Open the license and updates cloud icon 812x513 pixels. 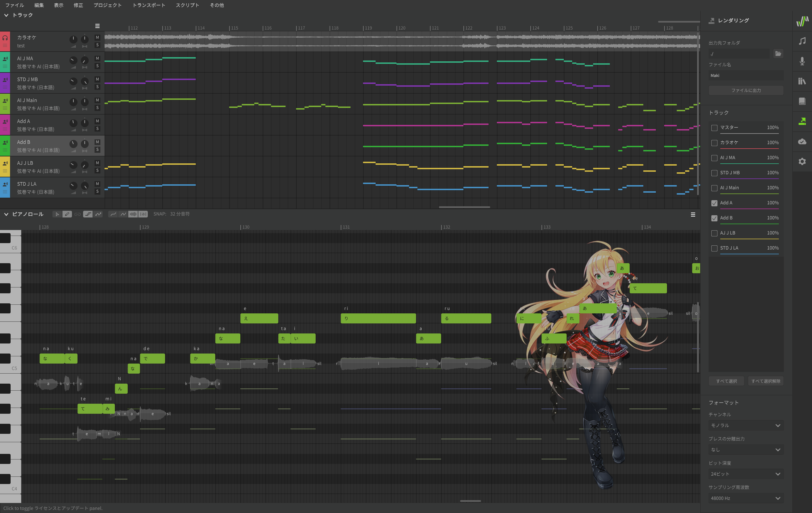[802, 141]
